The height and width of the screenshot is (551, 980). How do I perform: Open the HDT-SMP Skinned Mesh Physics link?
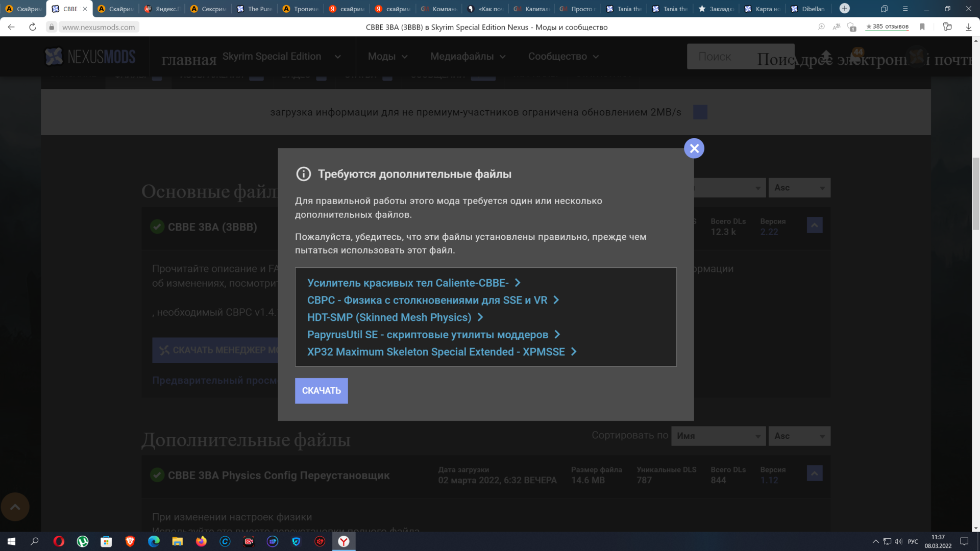(389, 317)
